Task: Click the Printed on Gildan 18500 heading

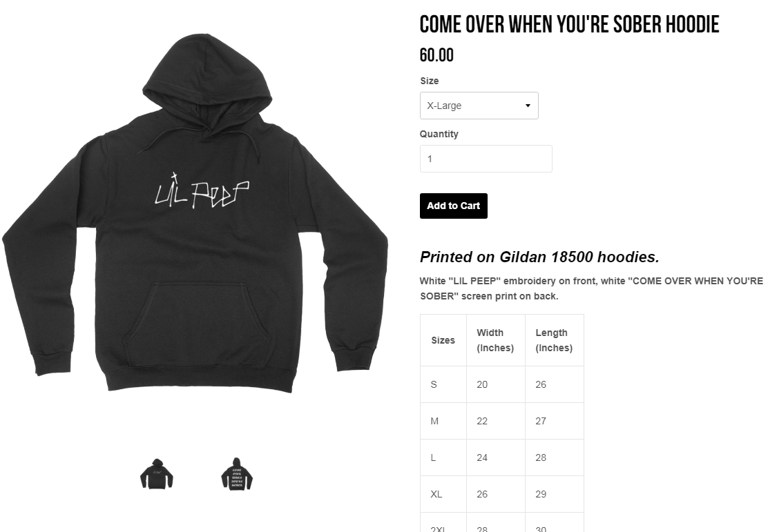Action: (539, 257)
